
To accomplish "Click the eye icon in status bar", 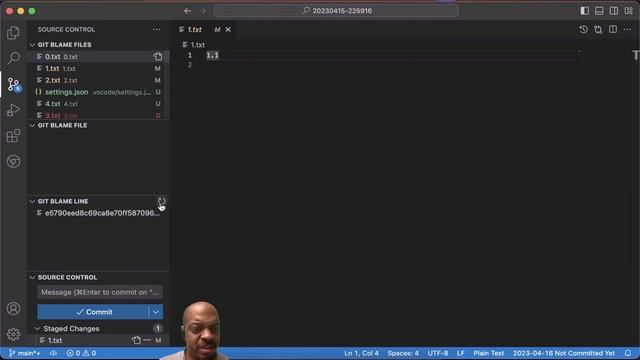I will pos(53,353).
